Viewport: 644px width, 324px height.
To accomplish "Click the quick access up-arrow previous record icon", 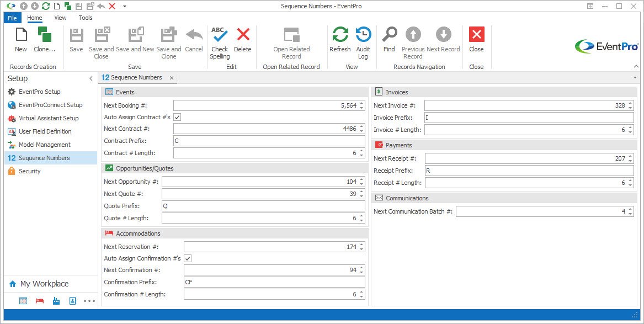I will [24, 6].
